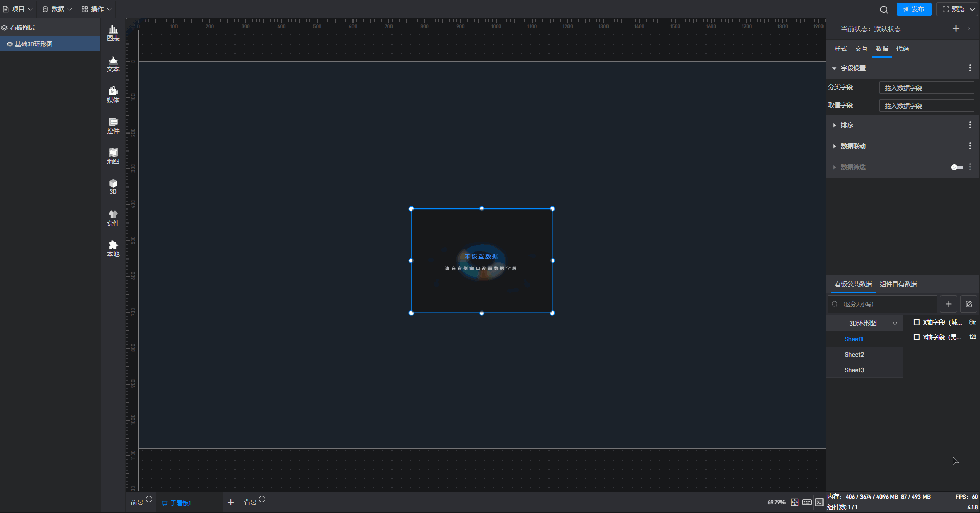Click the fit-to-screen icon in status bar

pyautogui.click(x=795, y=502)
